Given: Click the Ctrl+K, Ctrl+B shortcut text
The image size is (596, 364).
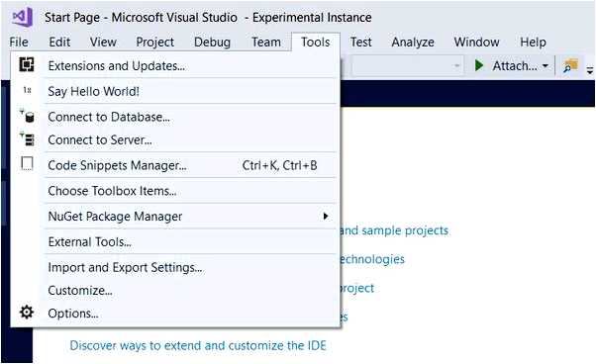Looking at the screenshot, I should (x=280, y=165).
